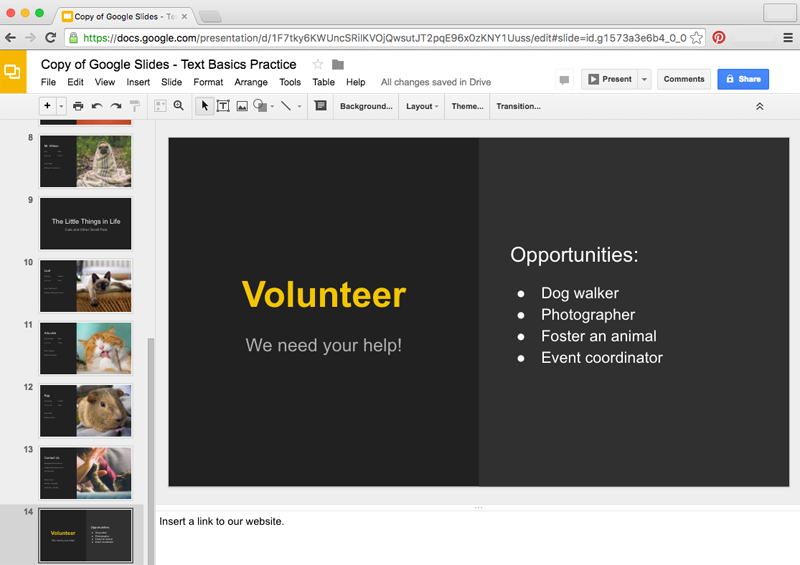Select slide 12 guinea pig thumbnail

pos(86,410)
